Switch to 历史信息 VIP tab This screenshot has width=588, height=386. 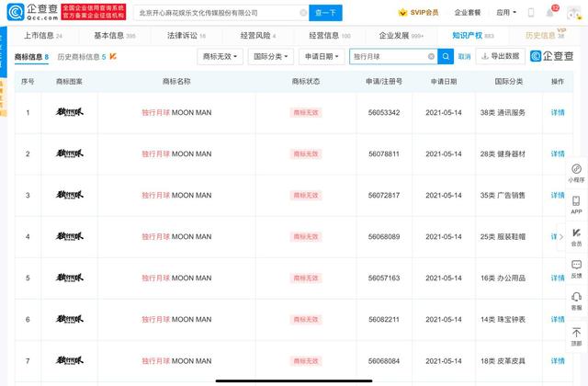click(545, 35)
